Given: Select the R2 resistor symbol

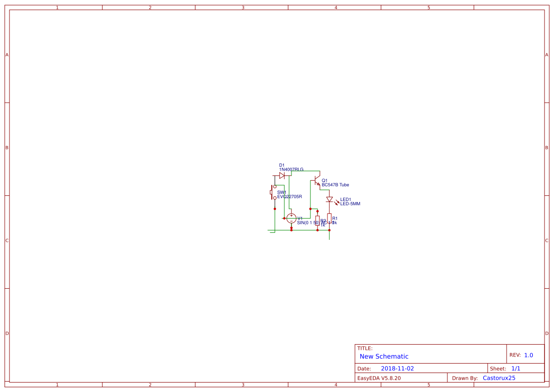Looking at the screenshot, I should point(317,220).
